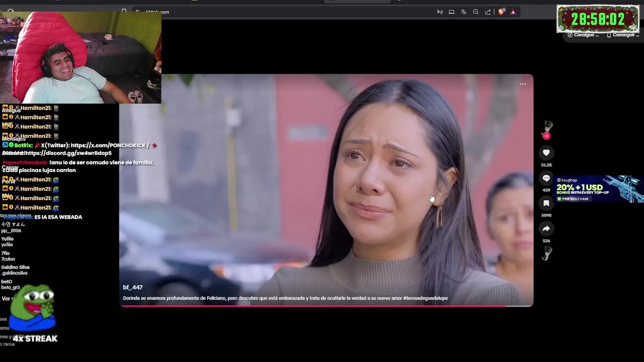Click the x.com/PONCHOKICK link in chat
This screenshot has width=644, height=362.
tap(109, 145)
